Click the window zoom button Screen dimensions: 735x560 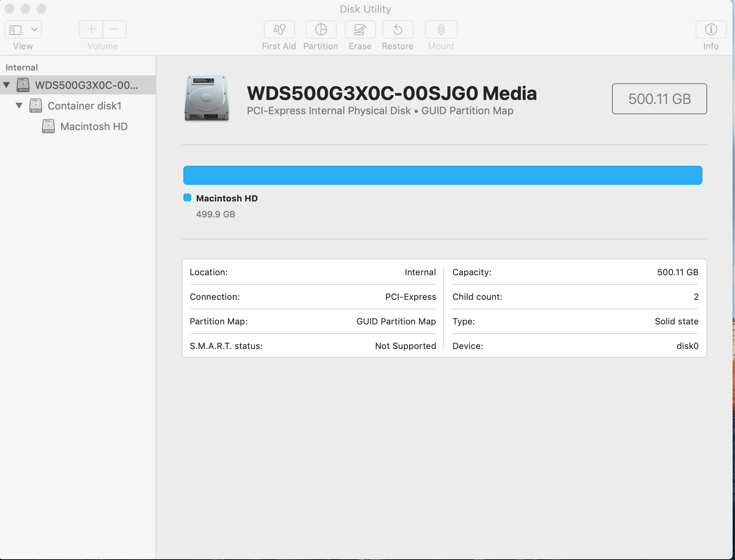point(41,9)
